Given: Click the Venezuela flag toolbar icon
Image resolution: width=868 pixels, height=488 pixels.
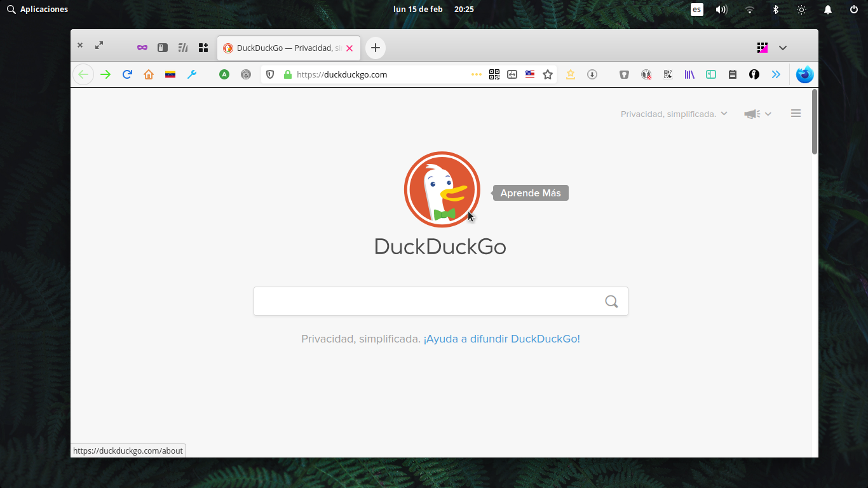Looking at the screenshot, I should 170,74.
